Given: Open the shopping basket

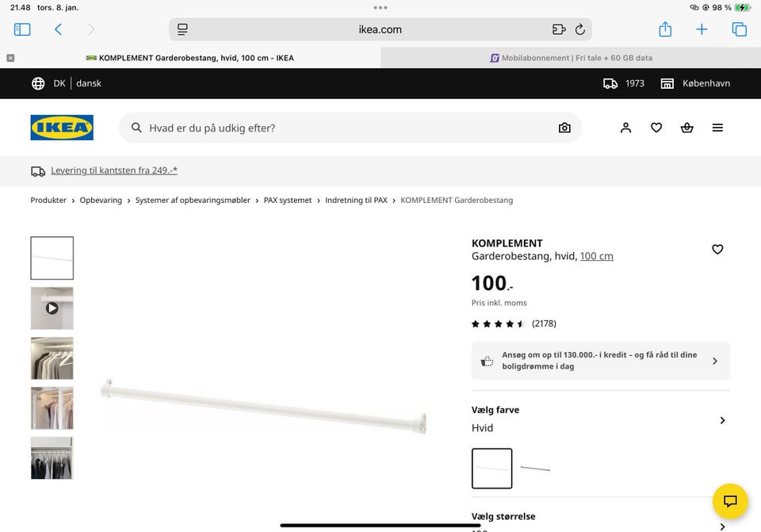Looking at the screenshot, I should pos(686,128).
